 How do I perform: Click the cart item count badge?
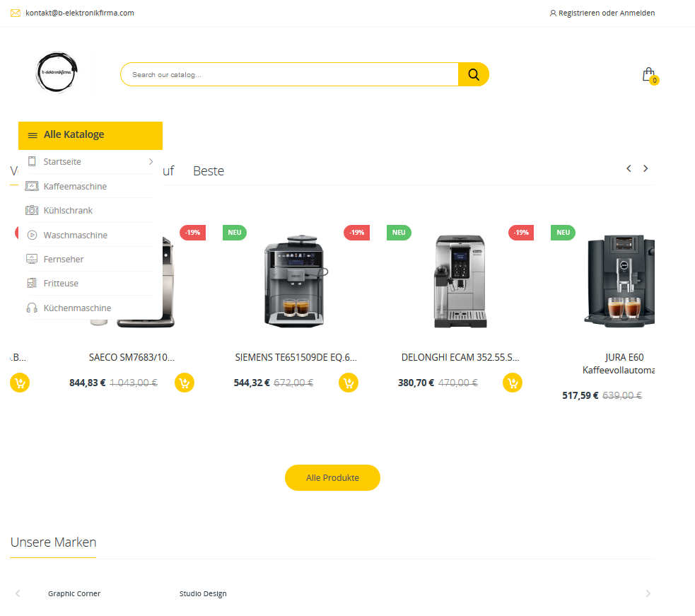pyautogui.click(x=654, y=80)
